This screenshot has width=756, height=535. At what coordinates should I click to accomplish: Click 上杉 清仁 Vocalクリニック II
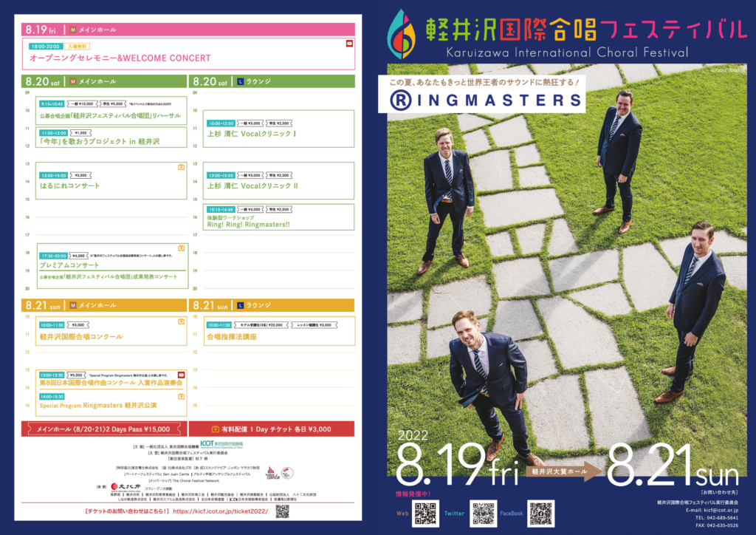(252, 185)
